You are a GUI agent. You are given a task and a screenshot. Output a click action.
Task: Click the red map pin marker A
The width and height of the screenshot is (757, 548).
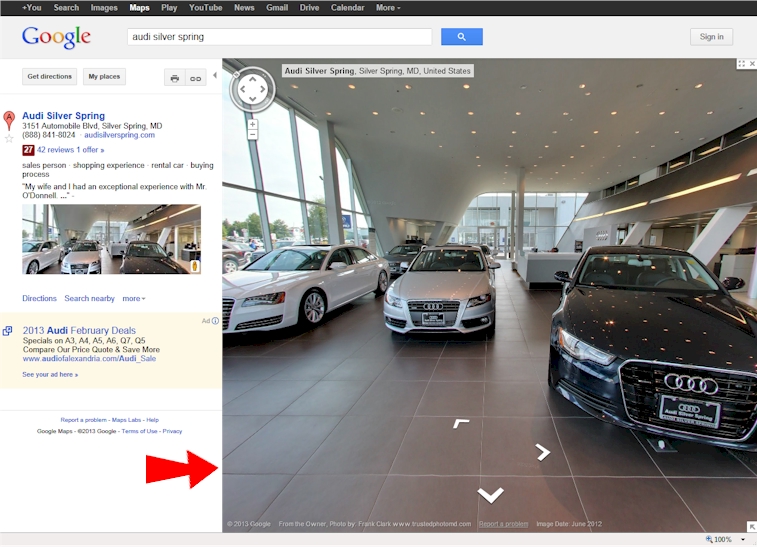pyautogui.click(x=9, y=120)
